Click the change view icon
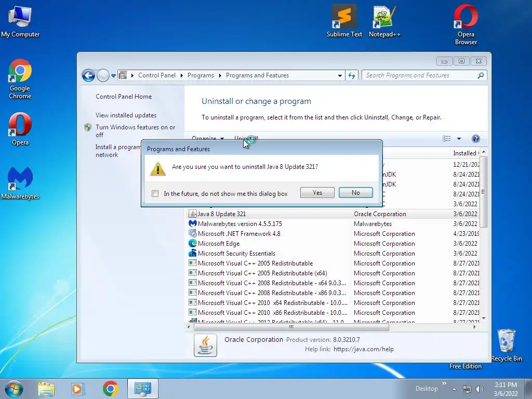 (x=446, y=138)
